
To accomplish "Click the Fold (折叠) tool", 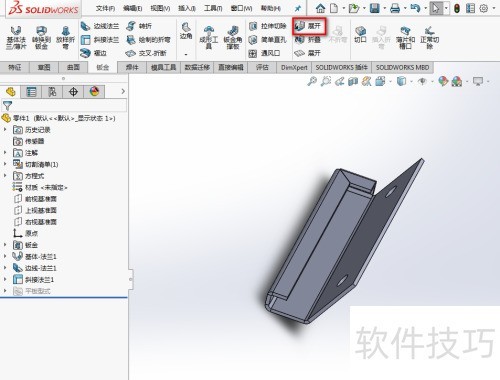I will (308, 40).
